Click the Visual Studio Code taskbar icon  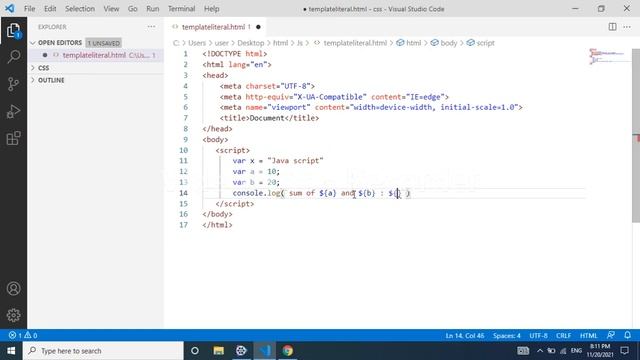click(264, 351)
